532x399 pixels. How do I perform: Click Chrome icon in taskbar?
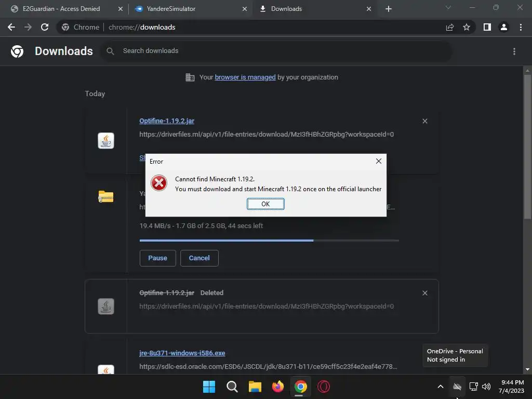pos(301,387)
